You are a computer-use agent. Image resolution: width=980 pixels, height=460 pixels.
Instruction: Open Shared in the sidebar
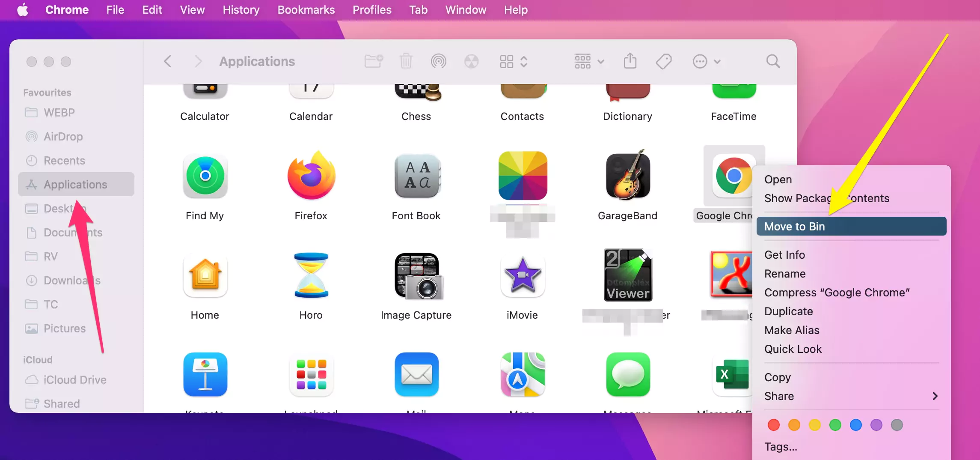76,404
